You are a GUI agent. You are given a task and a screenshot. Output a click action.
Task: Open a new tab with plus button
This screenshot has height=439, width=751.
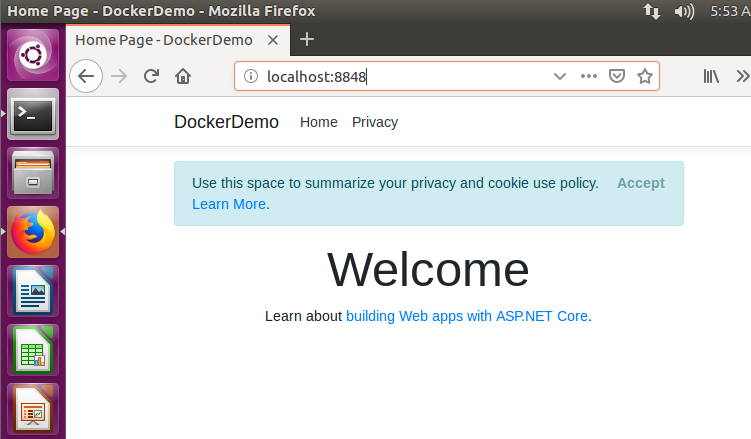pyautogui.click(x=307, y=40)
